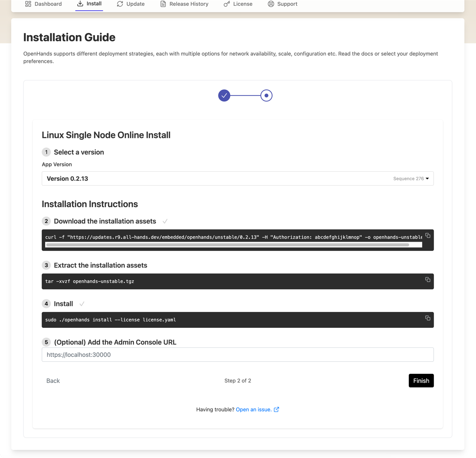
Task: Click the external link icon beside Open an issue
Action: [x=276, y=409]
